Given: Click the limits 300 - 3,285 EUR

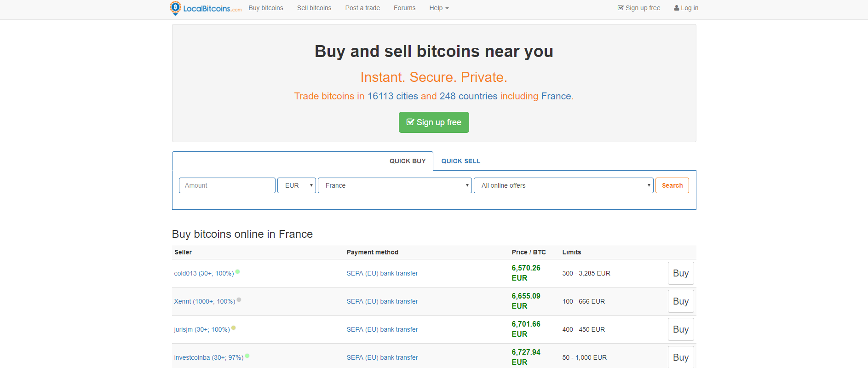Looking at the screenshot, I should [586, 273].
